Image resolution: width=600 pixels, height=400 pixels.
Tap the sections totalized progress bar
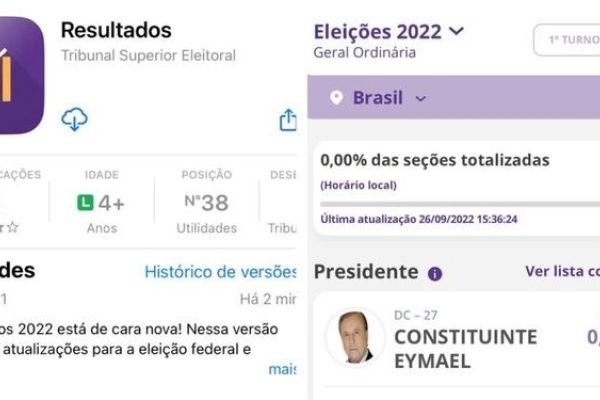[x=459, y=204]
